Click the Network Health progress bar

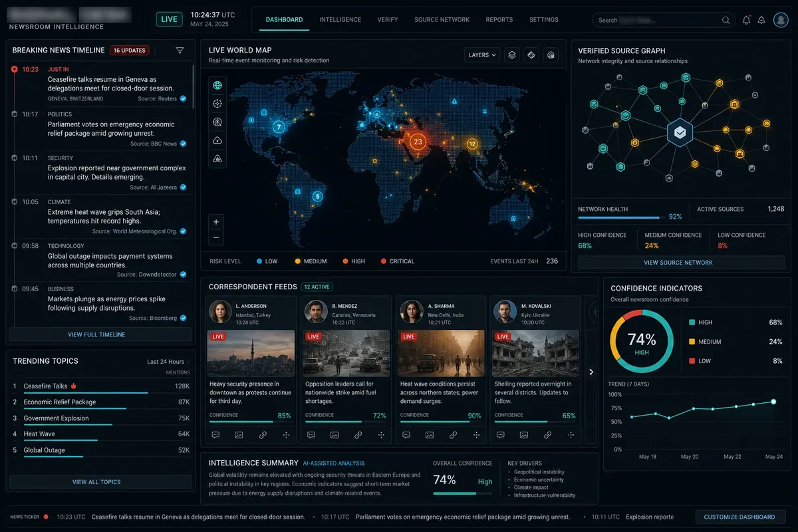point(622,217)
